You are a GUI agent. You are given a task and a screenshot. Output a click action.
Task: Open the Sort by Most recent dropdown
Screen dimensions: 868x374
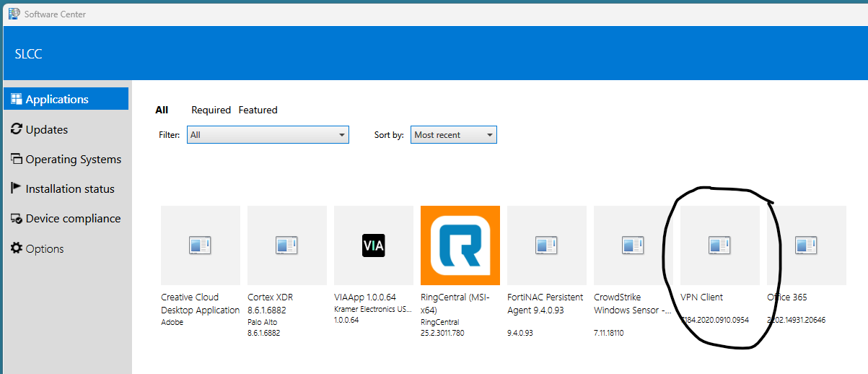click(454, 134)
